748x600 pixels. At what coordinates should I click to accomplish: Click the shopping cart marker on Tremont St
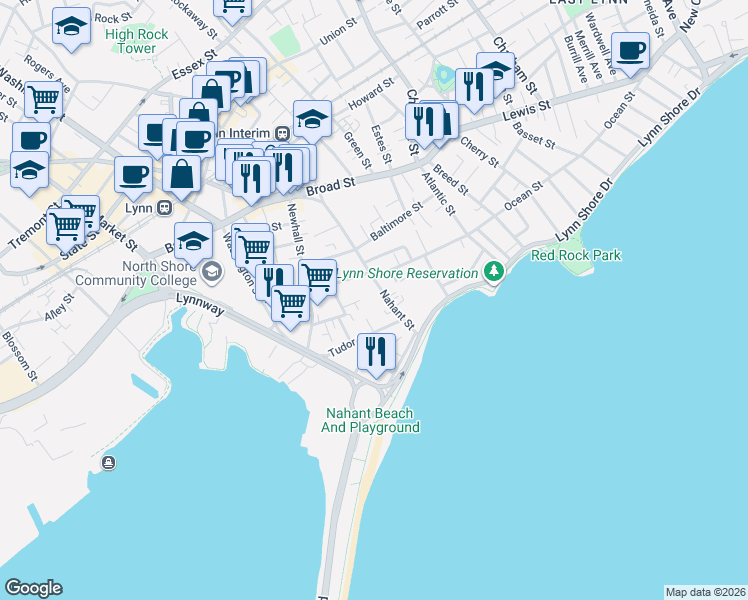tap(66, 228)
